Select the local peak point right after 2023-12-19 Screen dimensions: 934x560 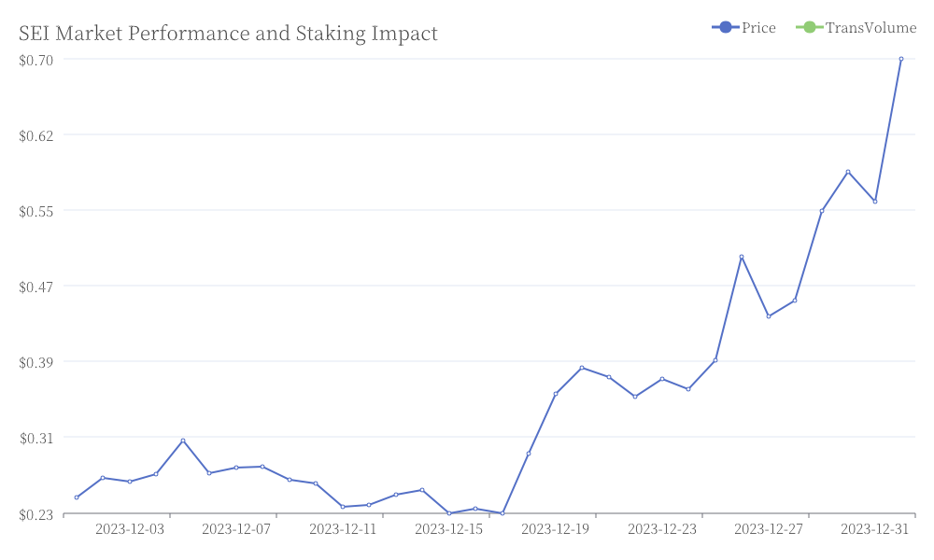(582, 368)
